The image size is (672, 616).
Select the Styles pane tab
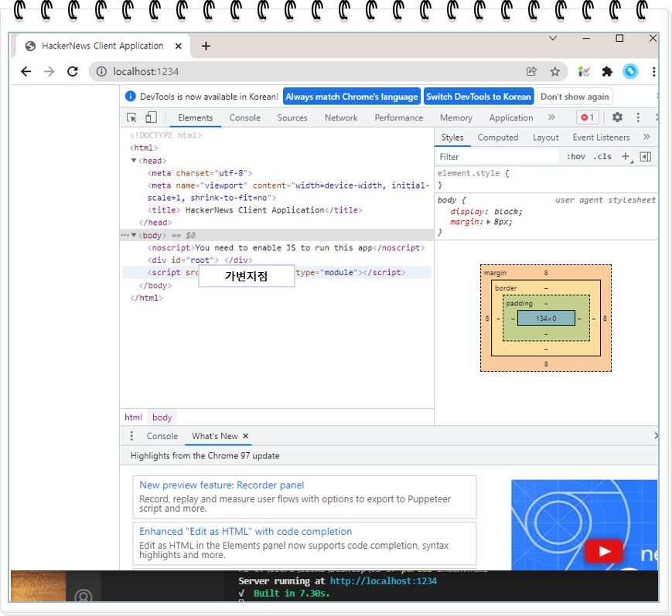[452, 138]
